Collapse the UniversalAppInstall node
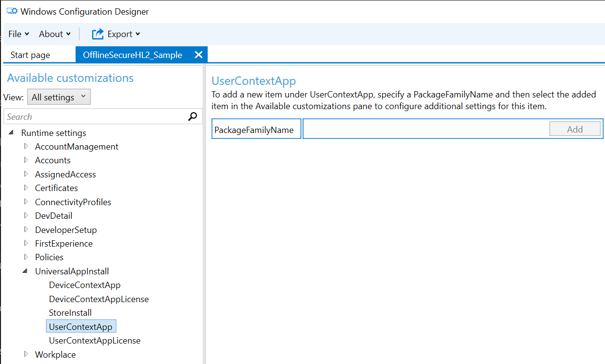605x364 pixels. click(x=25, y=271)
